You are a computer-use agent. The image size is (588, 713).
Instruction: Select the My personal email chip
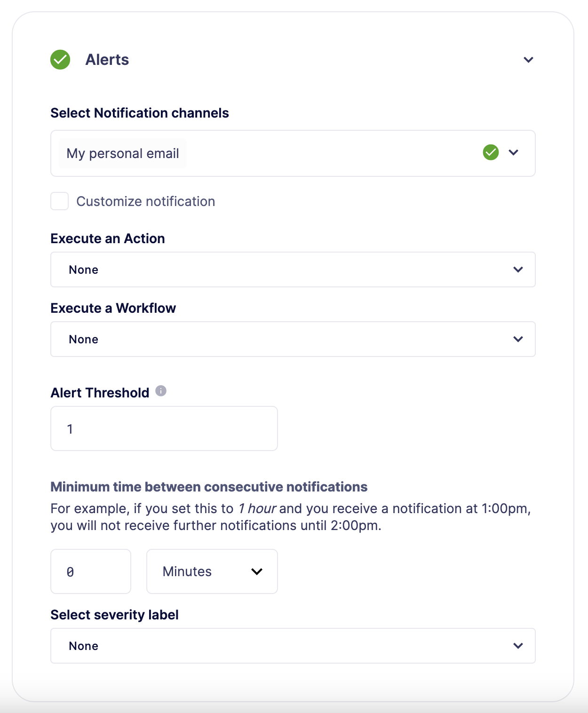tap(122, 153)
